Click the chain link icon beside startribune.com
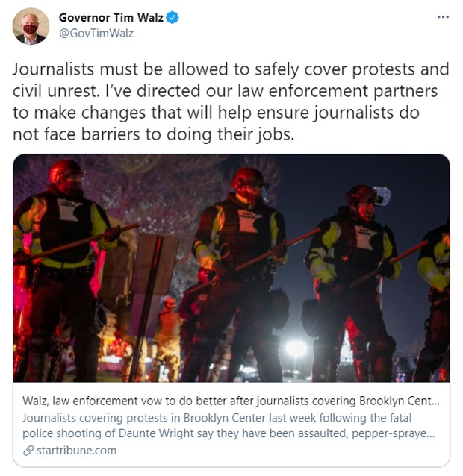 coord(28,451)
